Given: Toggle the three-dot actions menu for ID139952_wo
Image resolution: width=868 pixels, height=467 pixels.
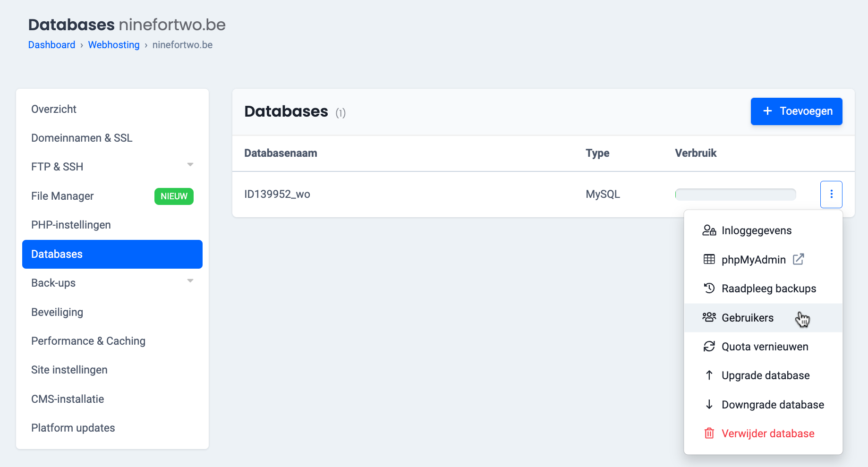Looking at the screenshot, I should click(831, 195).
